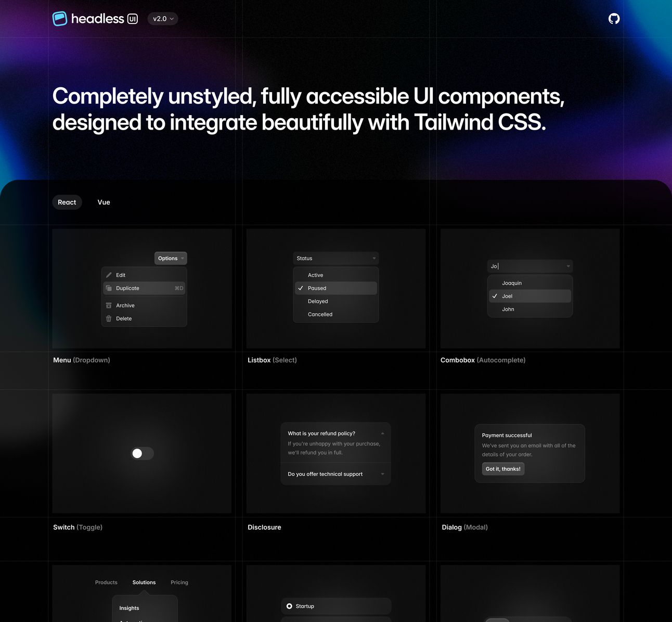Choose Edit from the menu
This screenshot has height=622, width=672.
[144, 275]
